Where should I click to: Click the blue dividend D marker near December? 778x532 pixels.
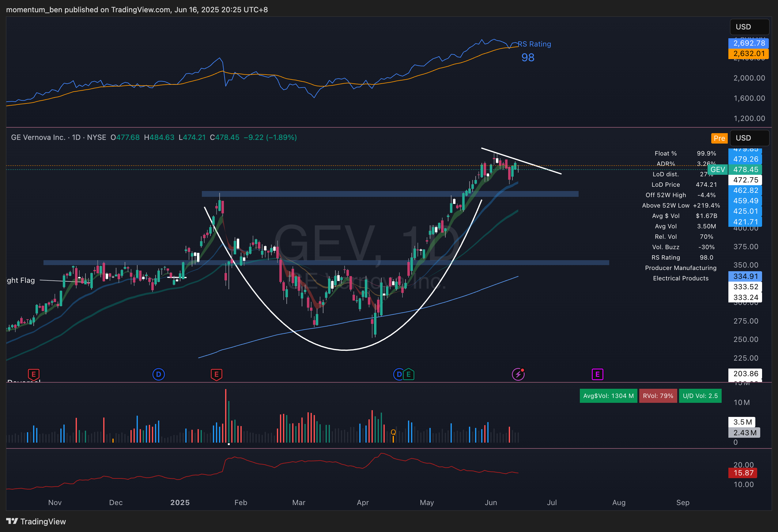(x=159, y=374)
